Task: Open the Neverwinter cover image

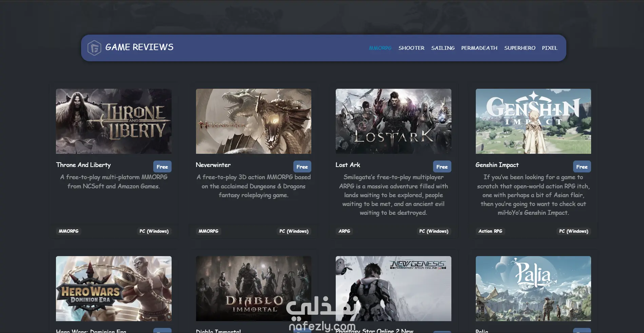Action: point(254,121)
